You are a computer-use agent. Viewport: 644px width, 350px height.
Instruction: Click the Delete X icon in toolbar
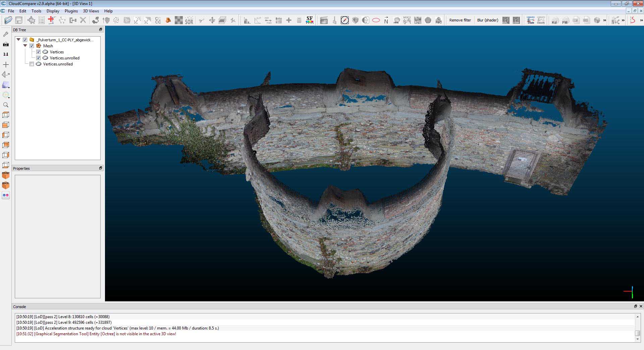pyautogui.click(x=83, y=20)
